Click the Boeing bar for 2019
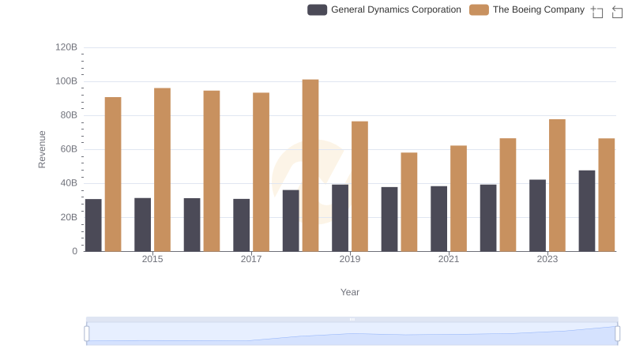 click(x=359, y=186)
